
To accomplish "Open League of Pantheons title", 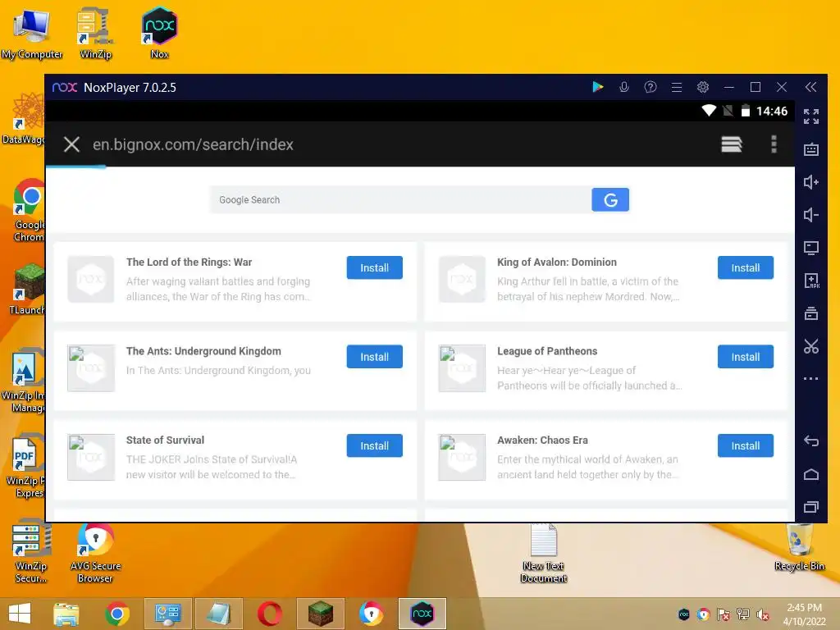I will tap(547, 351).
